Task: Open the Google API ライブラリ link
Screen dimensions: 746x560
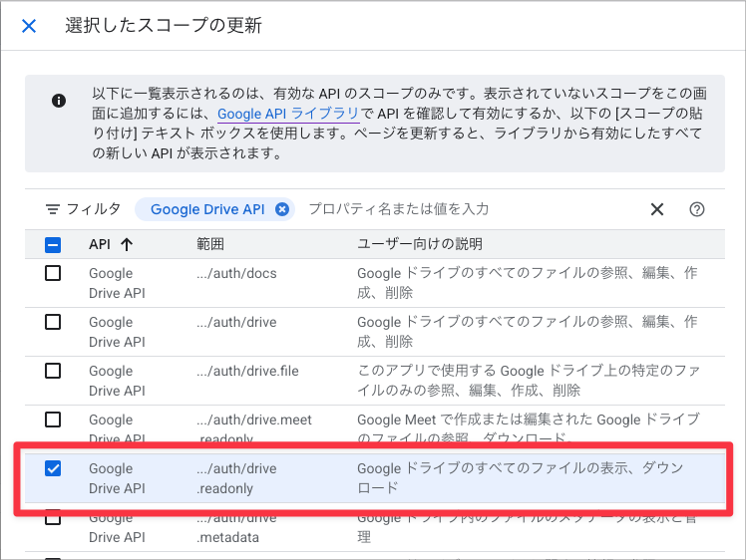Action: (288, 114)
